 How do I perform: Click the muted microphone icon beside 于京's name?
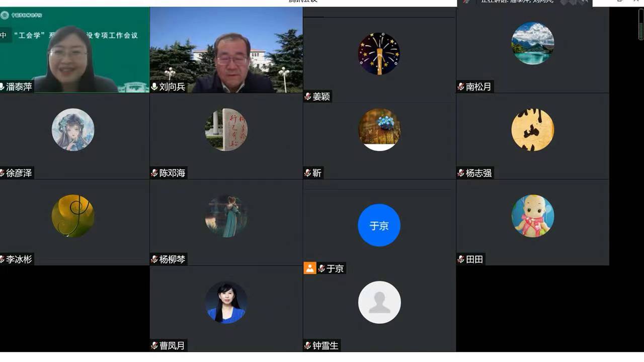322,268
